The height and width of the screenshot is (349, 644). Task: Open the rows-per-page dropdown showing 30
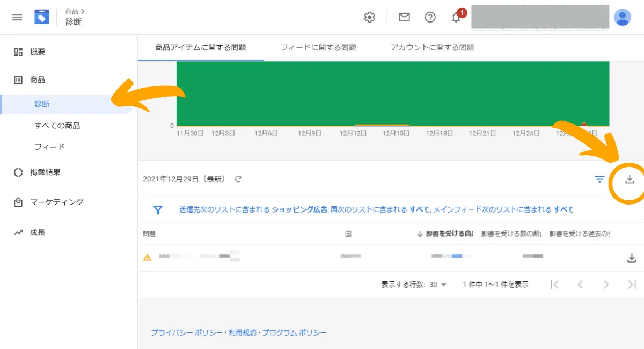click(438, 285)
